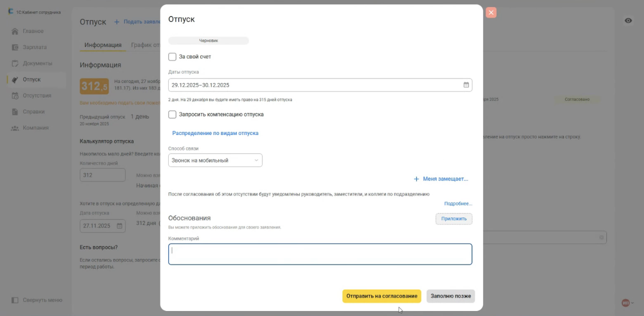The width and height of the screenshot is (644, 316).
Task: Click into the Комментарий text field
Action: click(320, 254)
